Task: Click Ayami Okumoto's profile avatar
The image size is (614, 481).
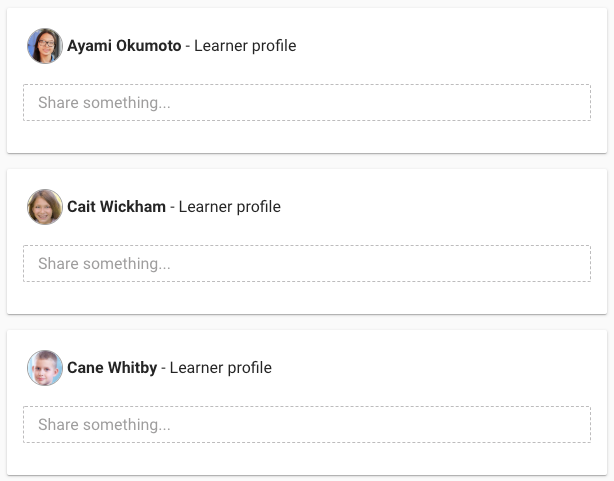Action: pyautogui.click(x=45, y=46)
